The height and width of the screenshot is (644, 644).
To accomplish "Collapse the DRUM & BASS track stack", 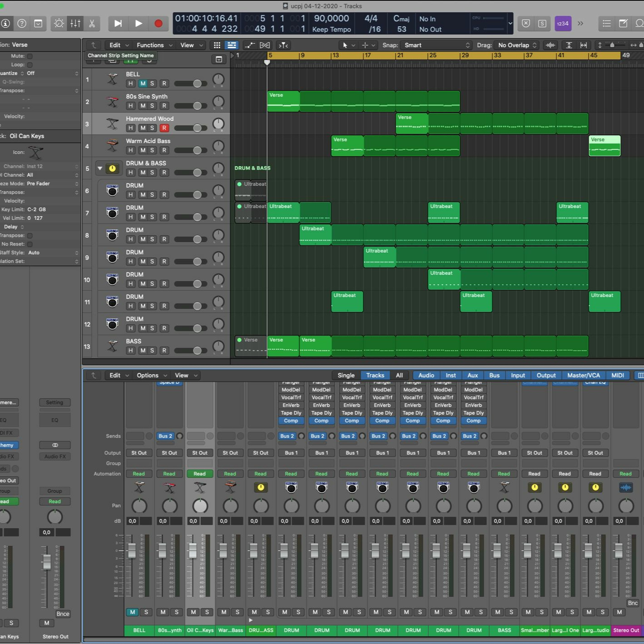I will pos(100,168).
